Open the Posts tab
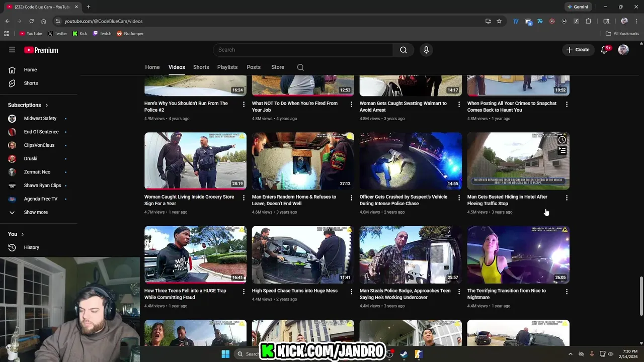644x362 pixels. [254, 67]
